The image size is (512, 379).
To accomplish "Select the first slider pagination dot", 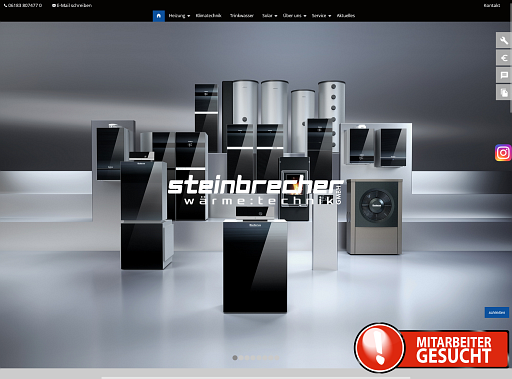I will 235,358.
